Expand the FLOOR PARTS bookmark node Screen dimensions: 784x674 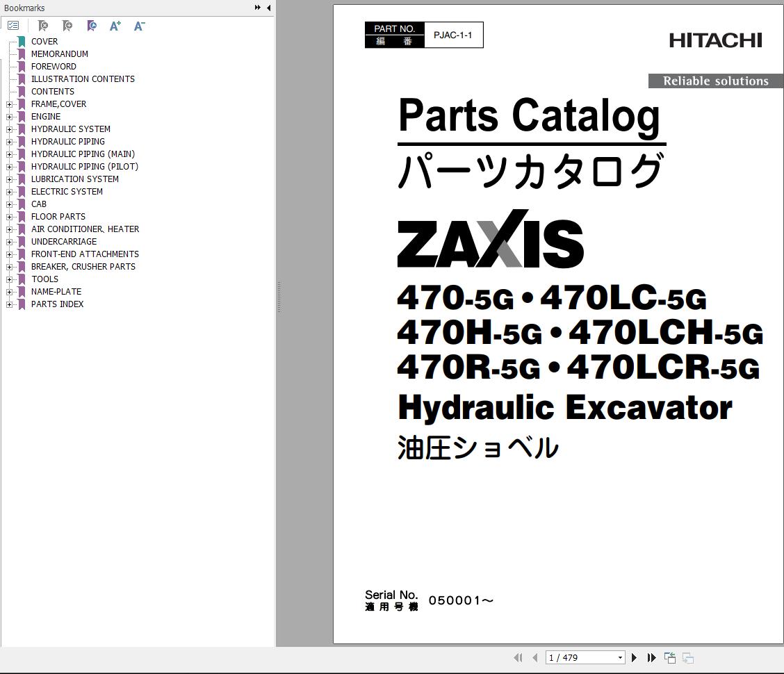pyautogui.click(x=9, y=217)
